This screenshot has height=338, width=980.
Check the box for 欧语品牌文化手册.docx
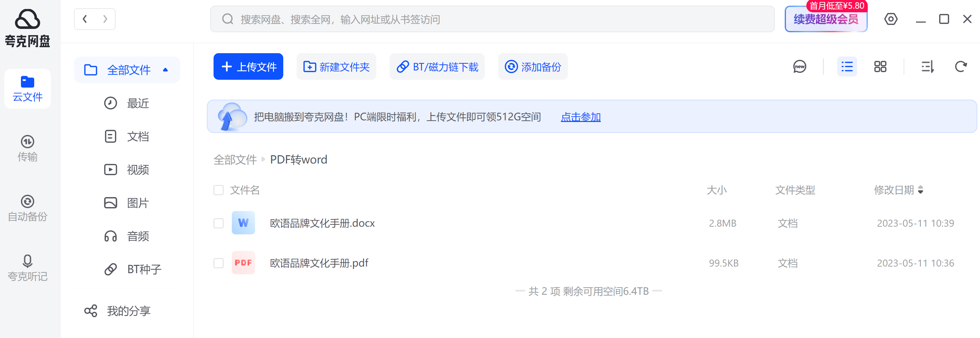click(x=219, y=223)
